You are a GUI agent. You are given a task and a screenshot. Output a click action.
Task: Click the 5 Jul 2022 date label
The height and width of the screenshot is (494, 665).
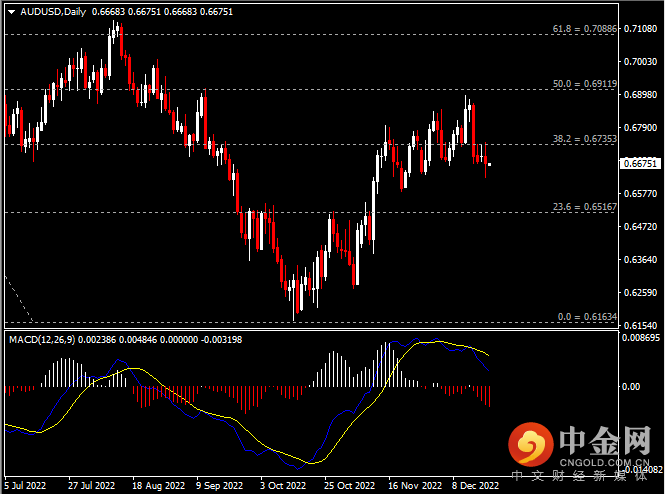click(25, 485)
